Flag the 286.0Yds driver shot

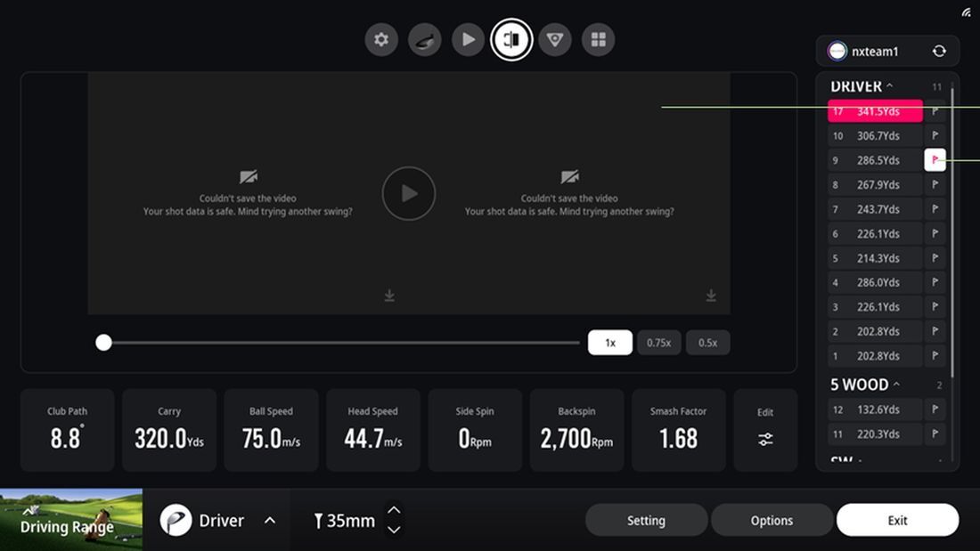point(935,282)
